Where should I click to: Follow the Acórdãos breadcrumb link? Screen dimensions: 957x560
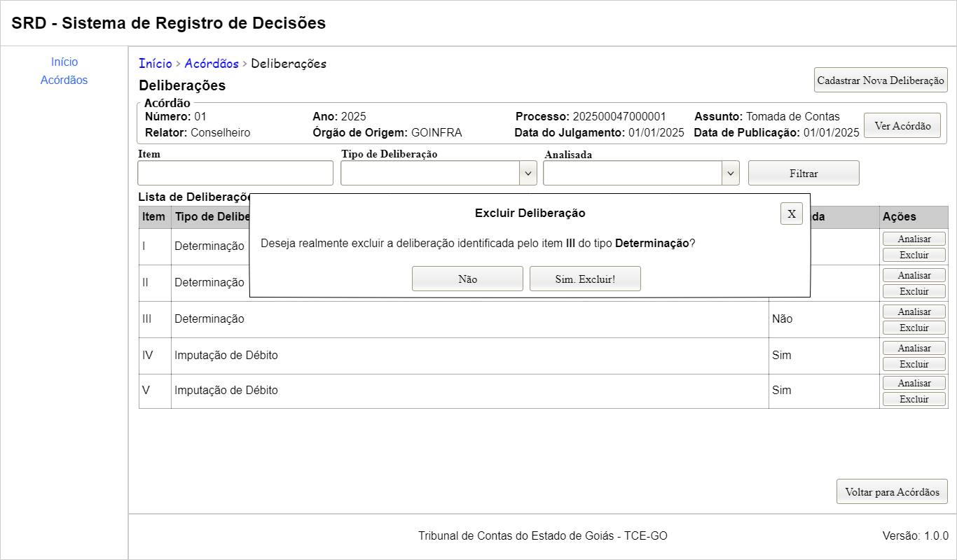[212, 64]
